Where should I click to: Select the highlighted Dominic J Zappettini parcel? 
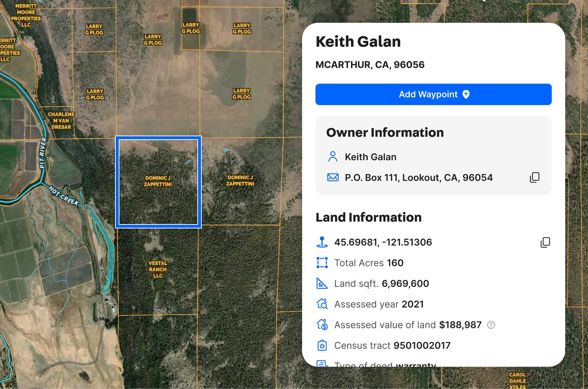click(159, 182)
